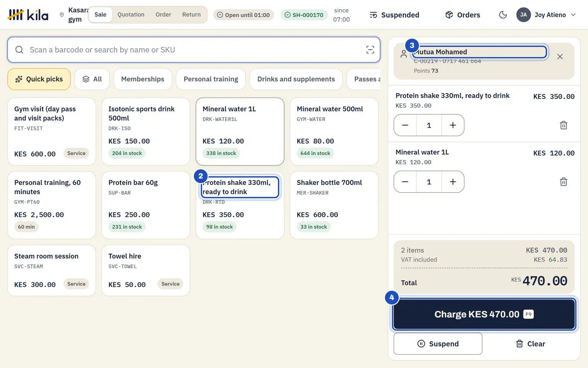Click the Kila logo
The image size is (588, 368).
(28, 15)
